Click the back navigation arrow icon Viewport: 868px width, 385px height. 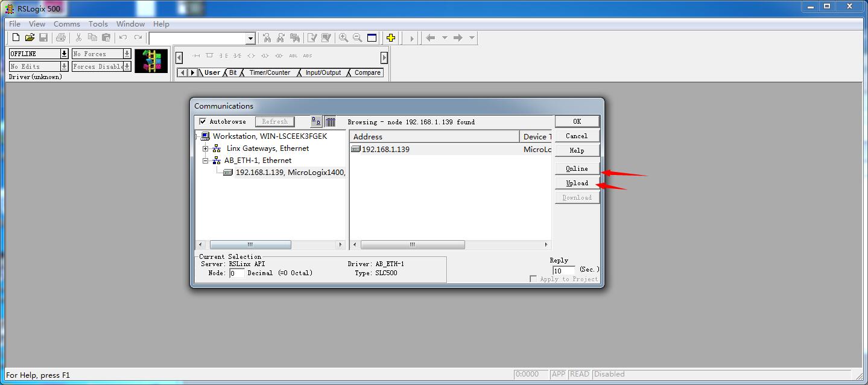tap(431, 37)
